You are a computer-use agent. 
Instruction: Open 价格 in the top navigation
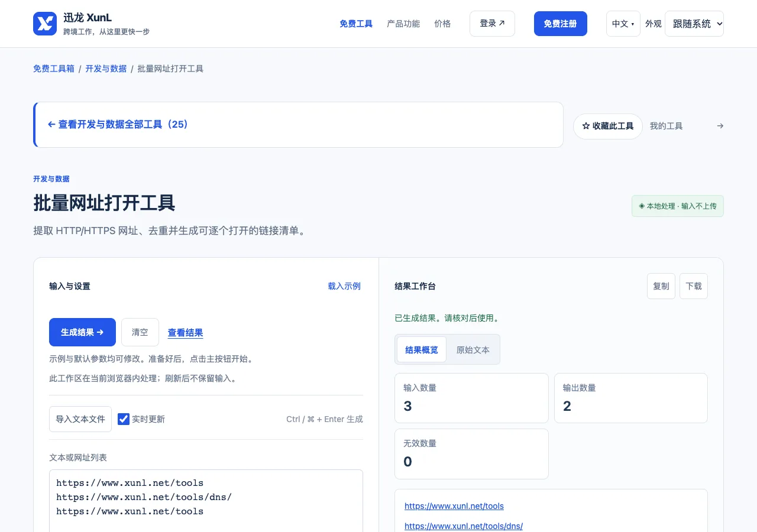pyautogui.click(x=442, y=24)
